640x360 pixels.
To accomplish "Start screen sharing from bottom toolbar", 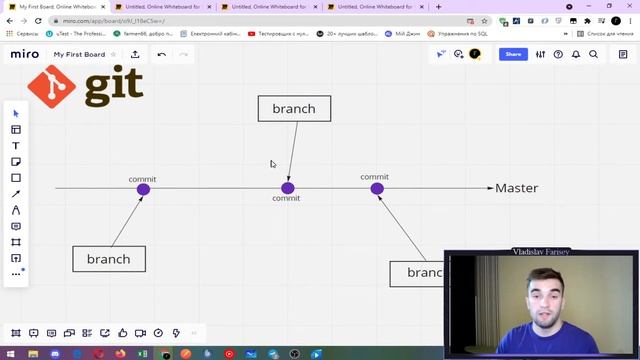I will pos(105,333).
